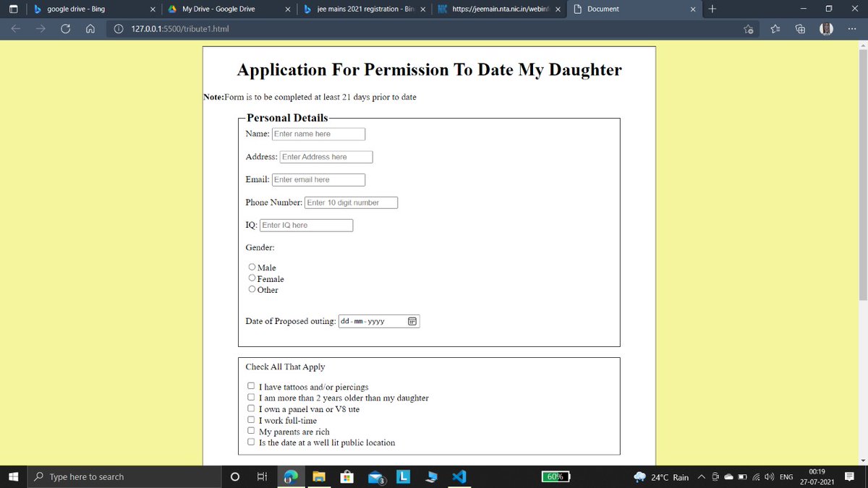Click the Email input field
The width and height of the screenshot is (868, 488).
[318, 179]
